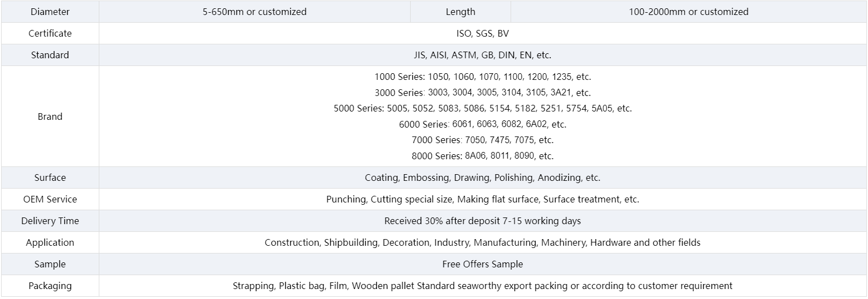The width and height of the screenshot is (868, 299).
Task: Select the 5000 Series alloy line
Action: [482, 108]
